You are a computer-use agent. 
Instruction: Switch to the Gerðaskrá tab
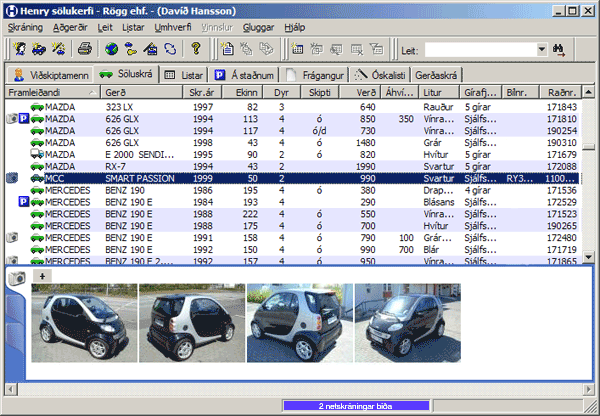tap(436, 75)
